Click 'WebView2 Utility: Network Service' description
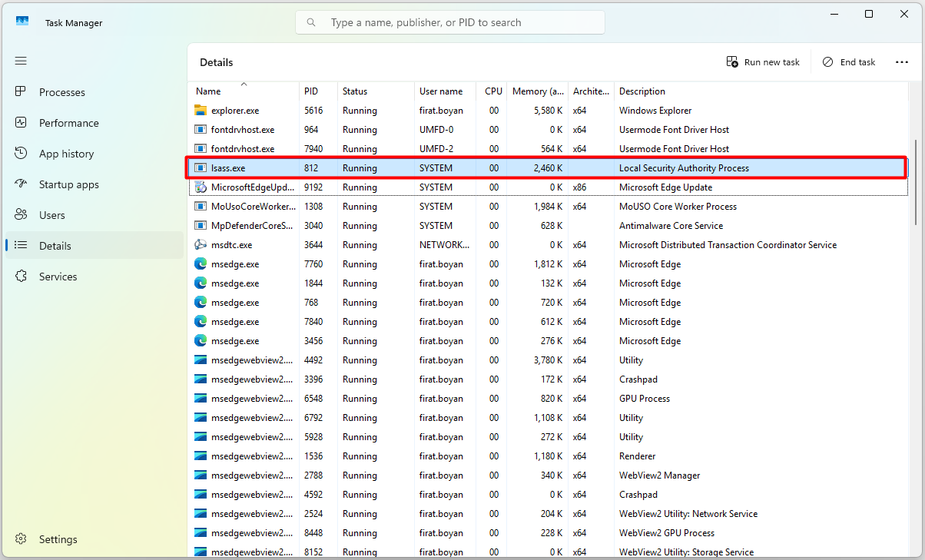This screenshot has height=560, width=925. [x=688, y=514]
